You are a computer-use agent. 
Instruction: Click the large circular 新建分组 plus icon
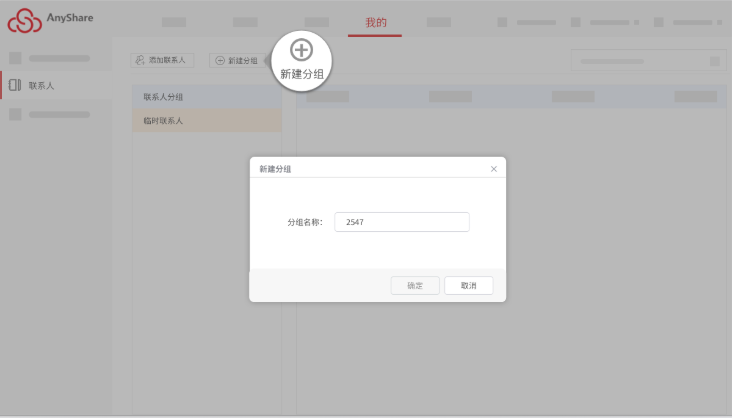[301, 50]
